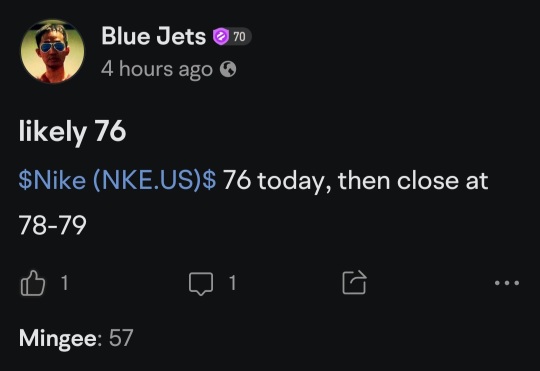
Task: Click the comment count beside bubble
Action: (232, 283)
